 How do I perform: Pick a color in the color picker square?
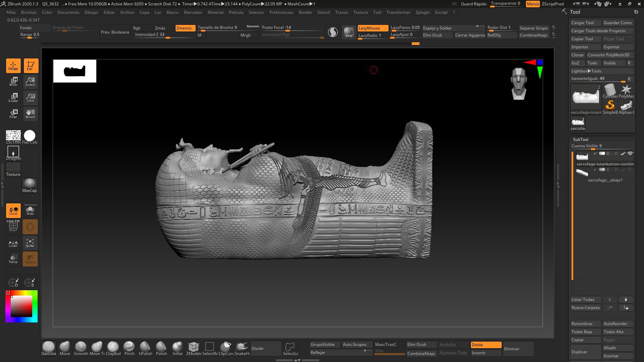[21, 306]
